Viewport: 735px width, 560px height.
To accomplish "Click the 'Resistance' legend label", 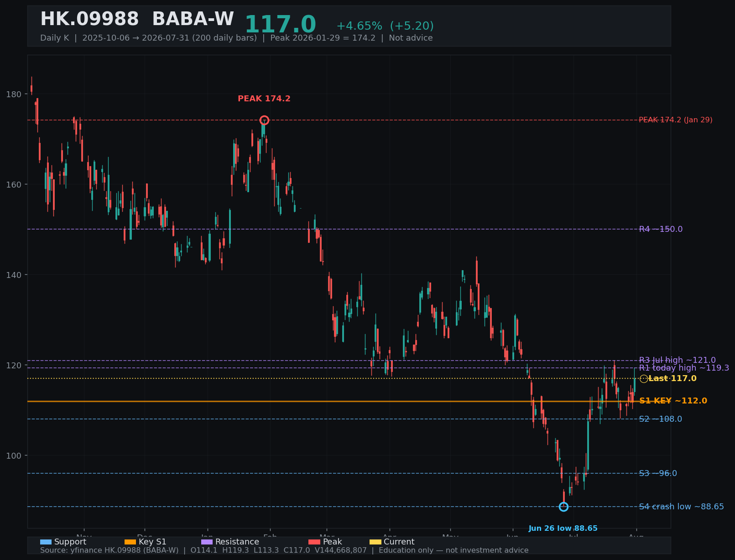I will click(x=237, y=542).
